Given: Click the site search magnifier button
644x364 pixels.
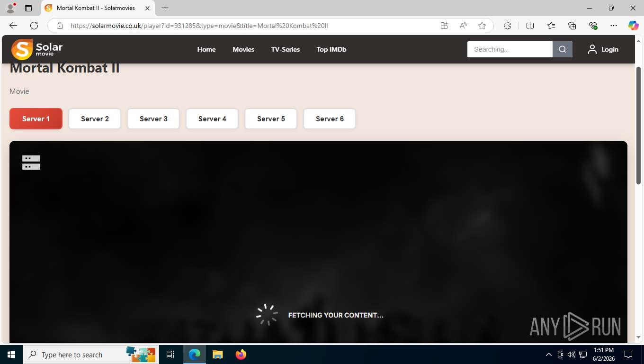Looking at the screenshot, I should click(x=563, y=49).
